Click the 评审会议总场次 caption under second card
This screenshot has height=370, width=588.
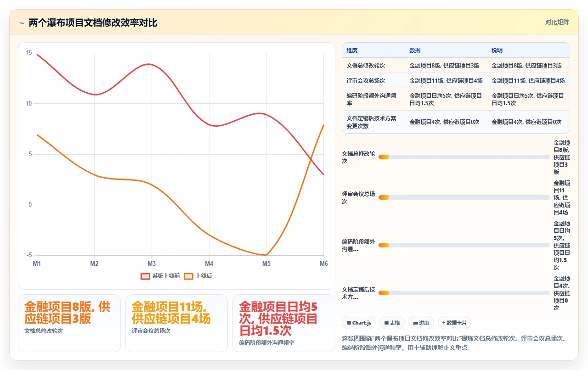151,331
